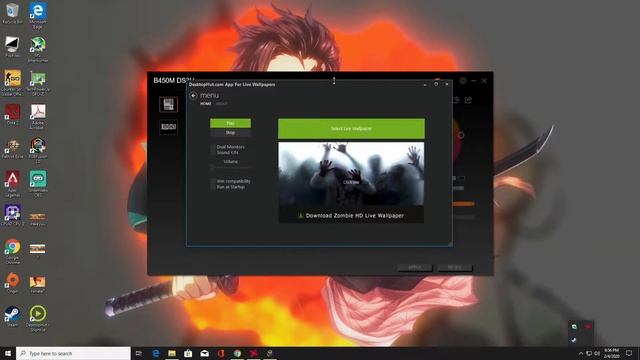Click export icon at B450M window top right
This screenshot has height=360, width=640.
[468, 100]
